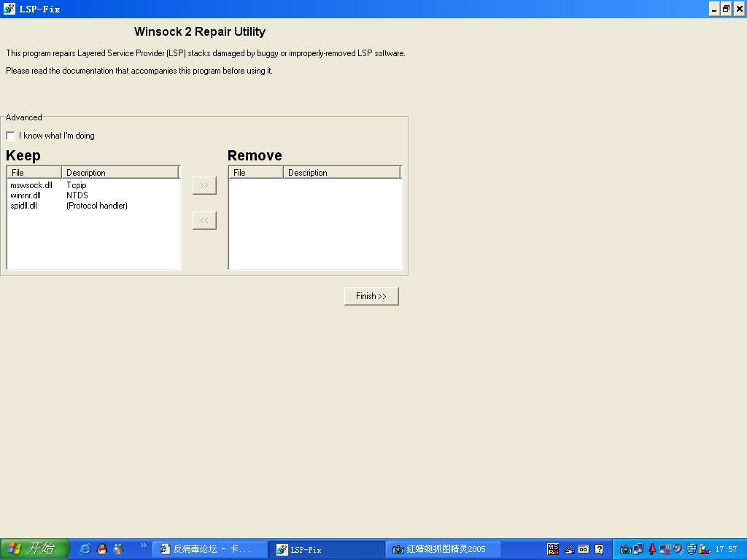Click the speaker volume tray icon

pos(678,549)
